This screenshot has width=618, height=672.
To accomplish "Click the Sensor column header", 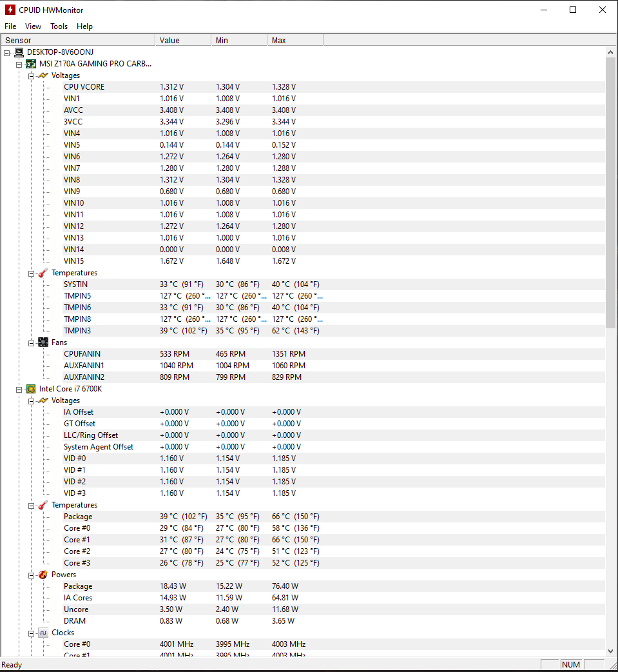I will point(77,40).
